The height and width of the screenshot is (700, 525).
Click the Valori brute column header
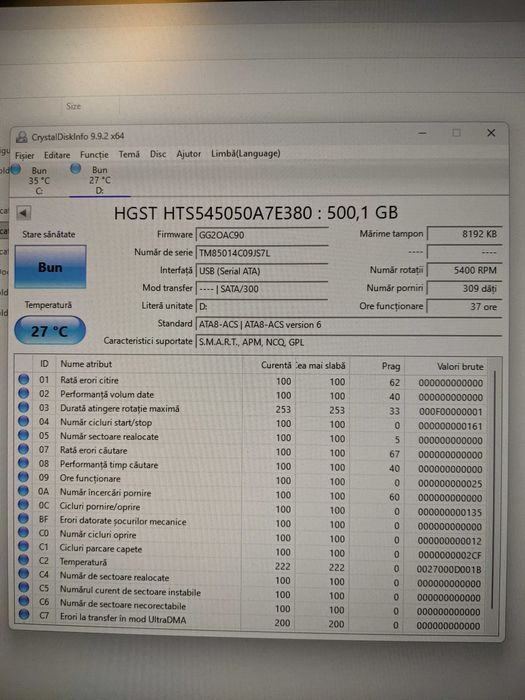[x=445, y=367]
